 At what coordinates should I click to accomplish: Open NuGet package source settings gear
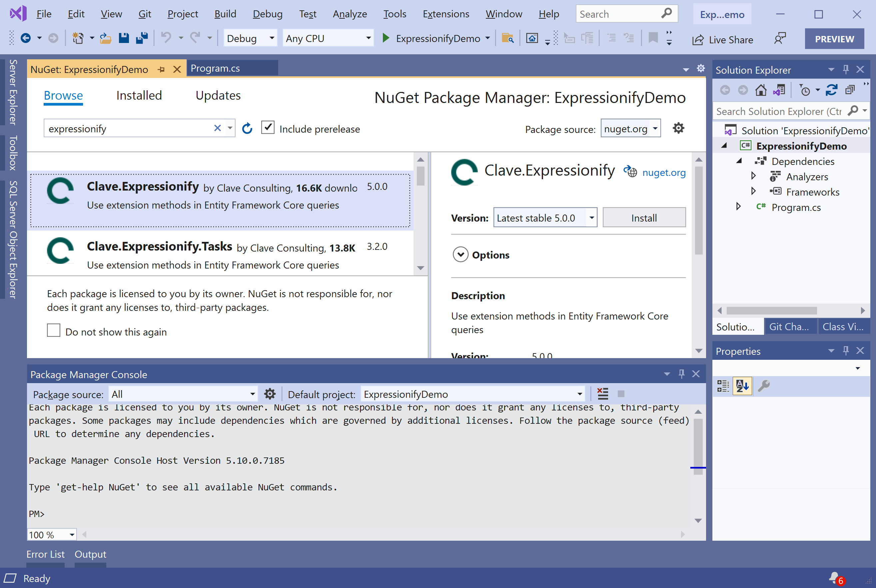678,128
